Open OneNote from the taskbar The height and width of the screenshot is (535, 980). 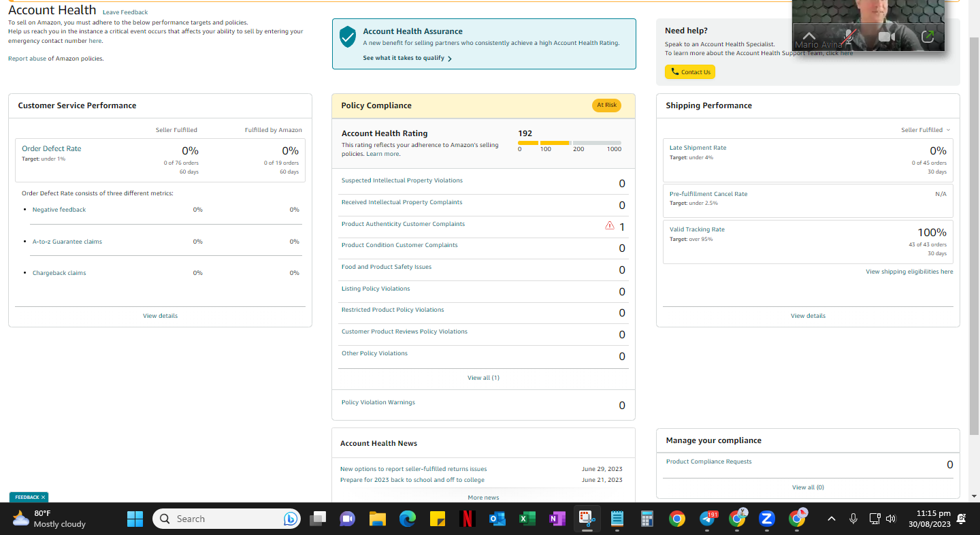pos(557,519)
